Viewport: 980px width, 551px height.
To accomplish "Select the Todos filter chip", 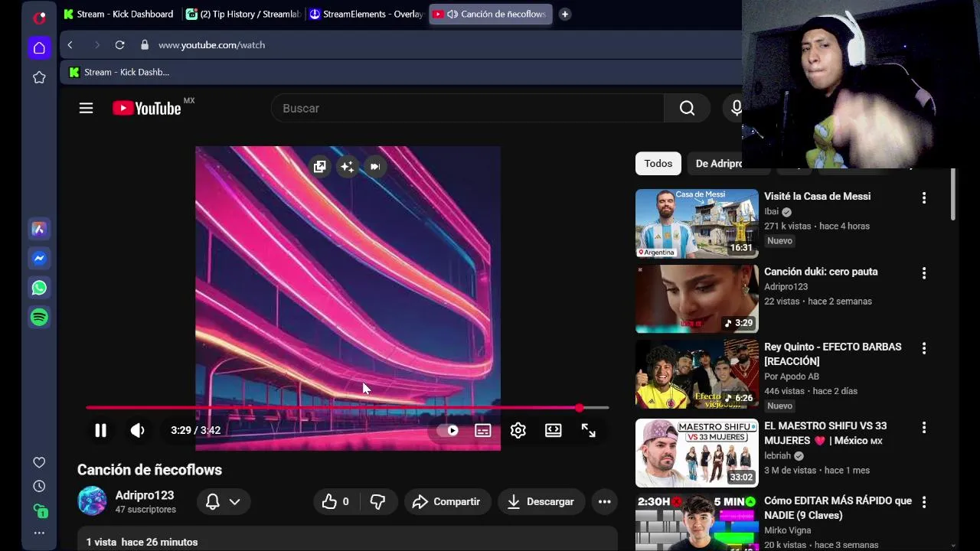I will [658, 163].
